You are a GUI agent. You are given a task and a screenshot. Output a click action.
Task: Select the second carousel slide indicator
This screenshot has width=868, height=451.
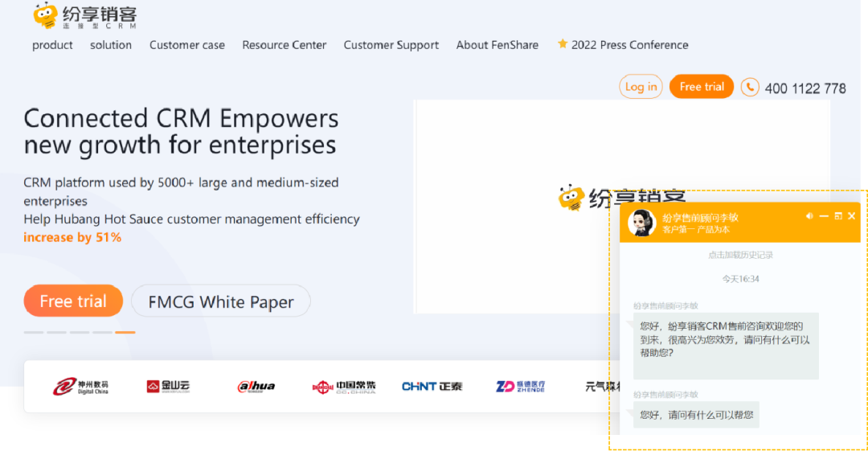(56, 332)
